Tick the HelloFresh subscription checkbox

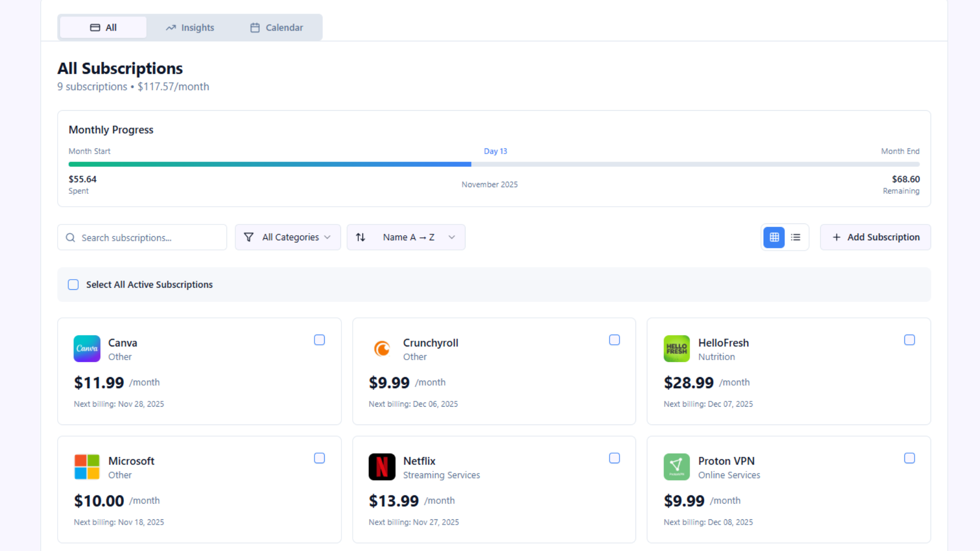[x=910, y=340]
